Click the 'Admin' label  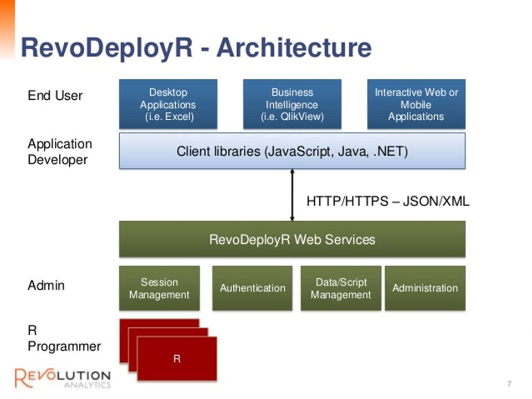click(46, 285)
